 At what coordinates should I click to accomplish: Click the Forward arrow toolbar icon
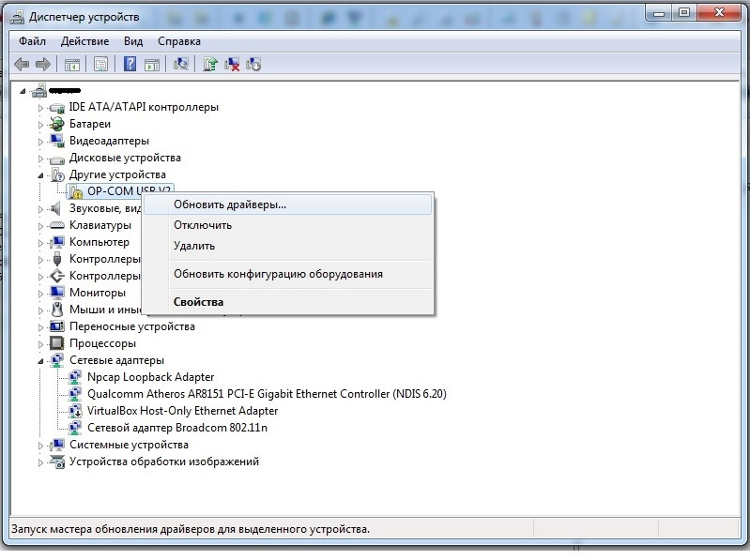click(x=43, y=64)
